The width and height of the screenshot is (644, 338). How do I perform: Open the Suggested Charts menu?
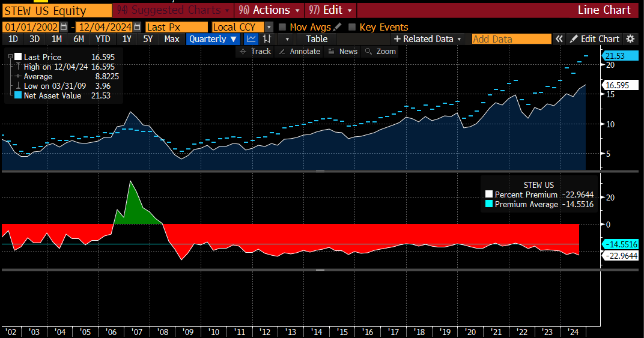point(172,10)
